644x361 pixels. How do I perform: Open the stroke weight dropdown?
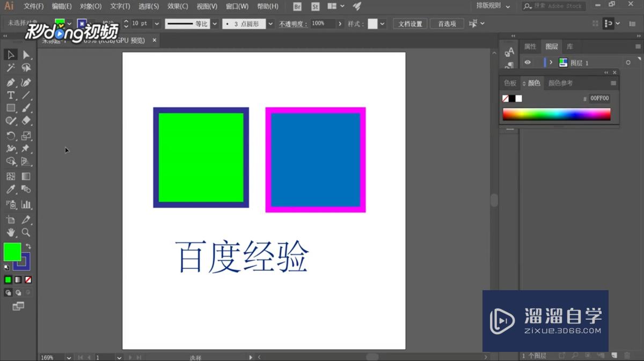[158, 23]
